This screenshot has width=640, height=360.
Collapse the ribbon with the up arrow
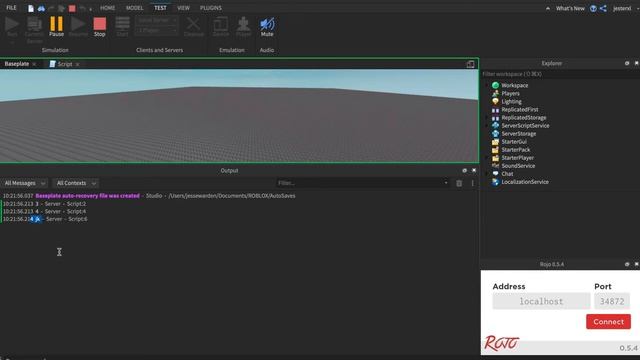(547, 8)
